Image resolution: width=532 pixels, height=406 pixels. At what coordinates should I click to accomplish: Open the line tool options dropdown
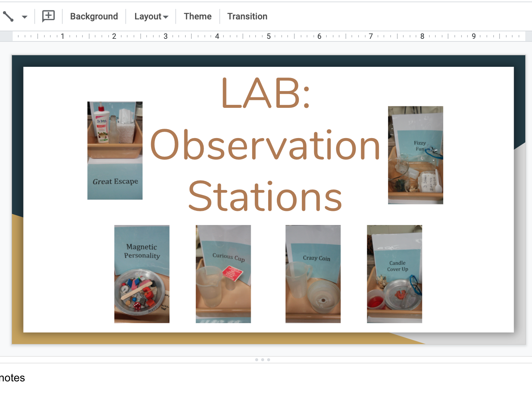[24, 17]
